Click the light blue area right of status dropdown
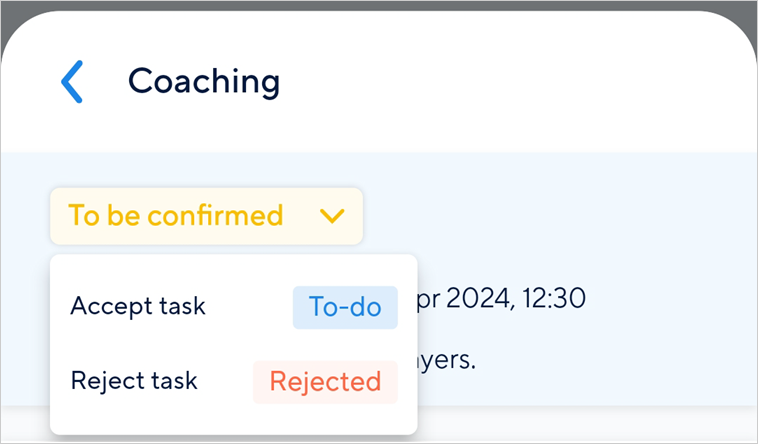The image size is (758, 444). click(x=550, y=215)
